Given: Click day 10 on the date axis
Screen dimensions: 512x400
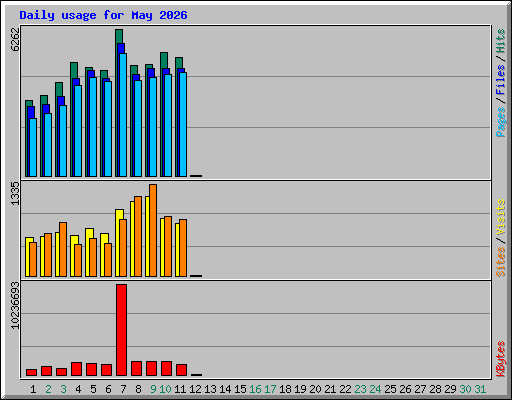Looking at the screenshot, I should click(165, 389).
